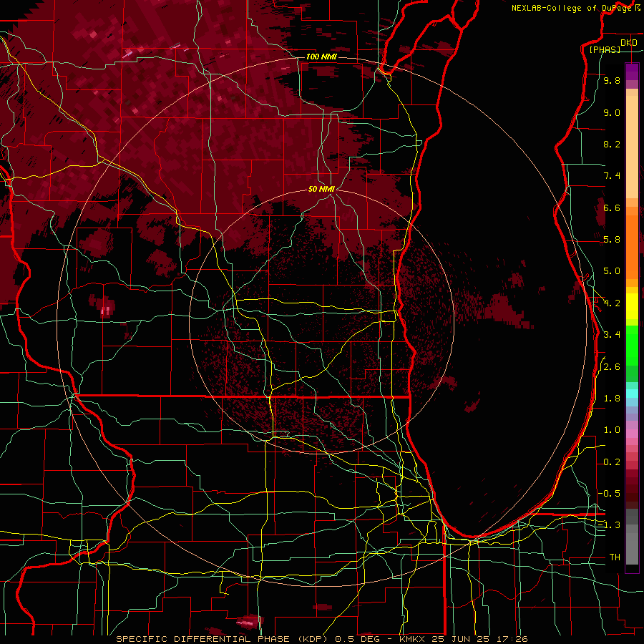644x644 pixels.
Task: Click the NEXLAB-College of DuPage label
Action: 572,8
